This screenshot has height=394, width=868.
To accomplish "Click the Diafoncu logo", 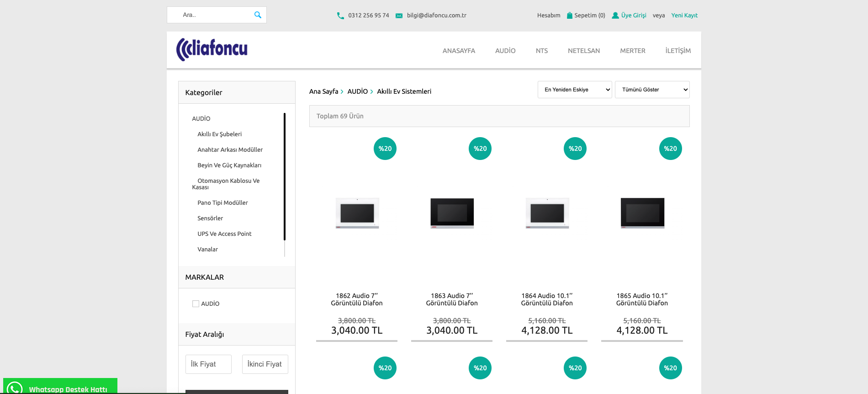I will tap(212, 49).
